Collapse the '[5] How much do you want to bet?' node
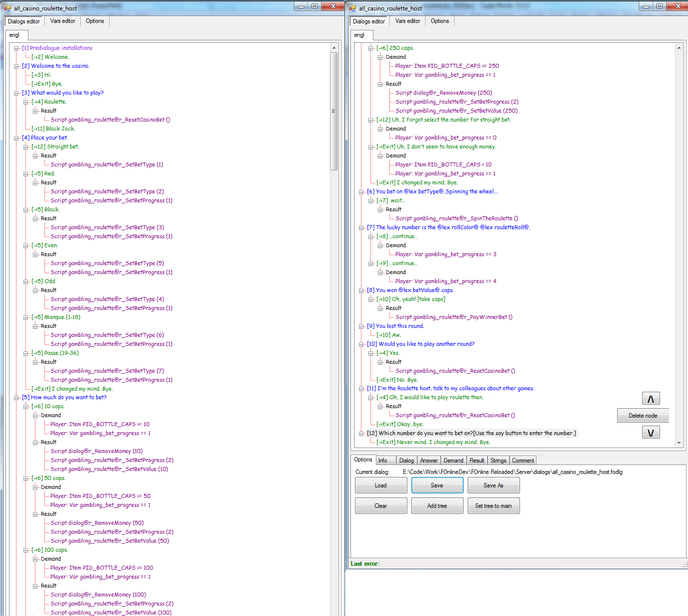This screenshot has width=688, height=616. point(16,398)
